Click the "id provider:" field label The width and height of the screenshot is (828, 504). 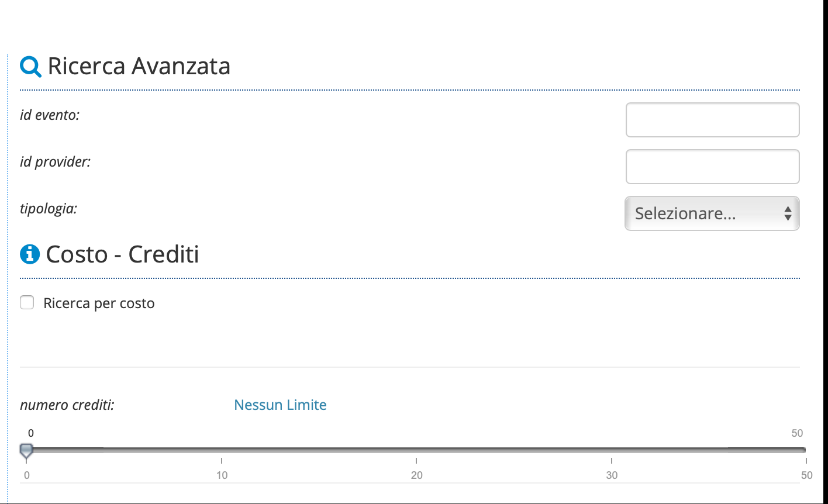(x=56, y=162)
